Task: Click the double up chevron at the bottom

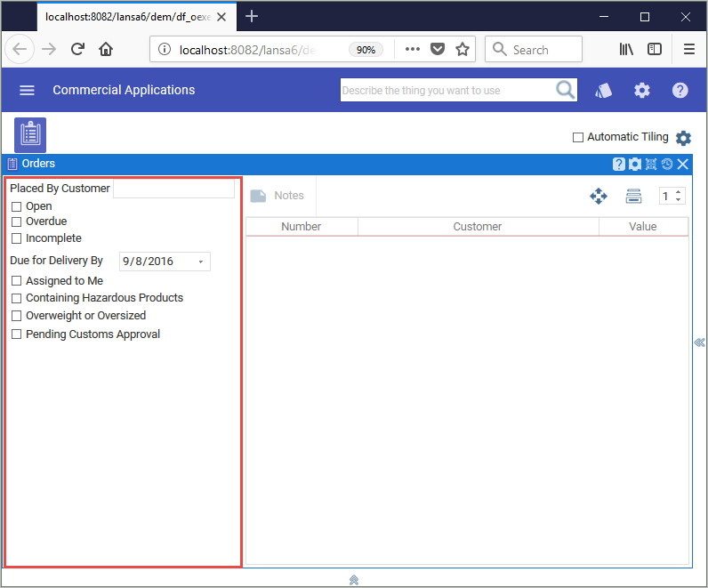Action: tap(354, 580)
